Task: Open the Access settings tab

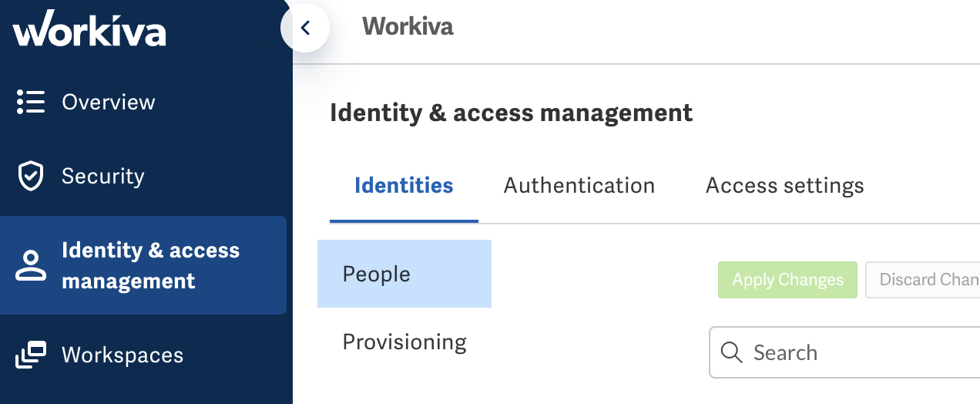Action: click(x=785, y=186)
